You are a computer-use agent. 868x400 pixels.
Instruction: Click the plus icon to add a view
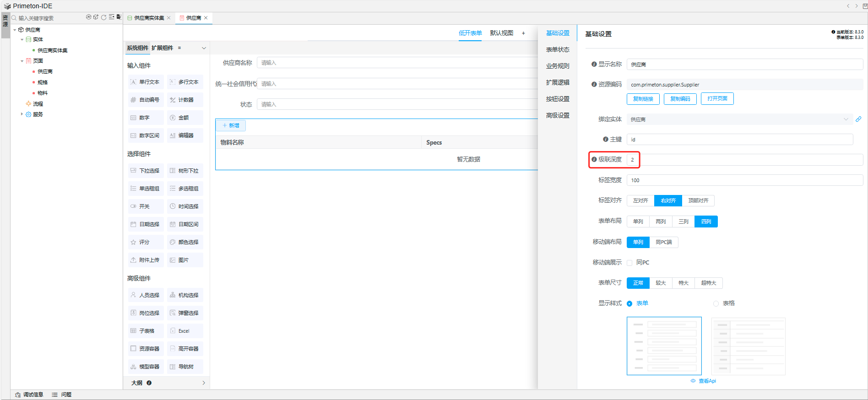[x=523, y=33]
